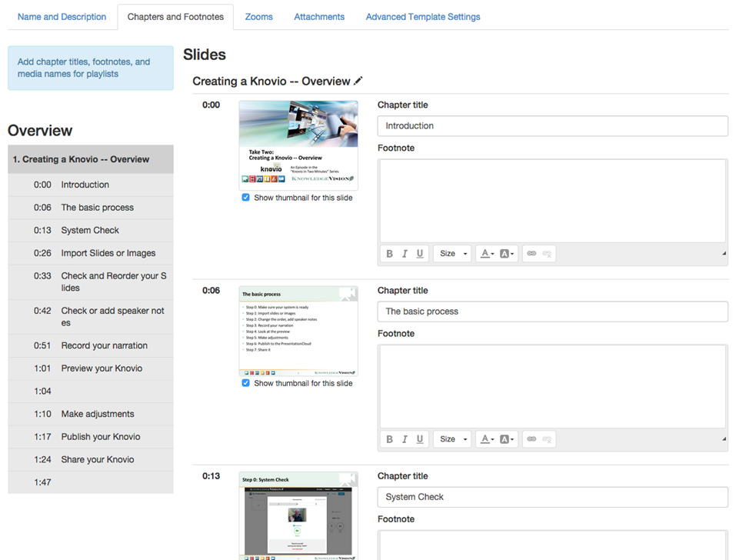Select 'Record your narration' in the overview list
This screenshot has height=560, width=736.
[105, 345]
